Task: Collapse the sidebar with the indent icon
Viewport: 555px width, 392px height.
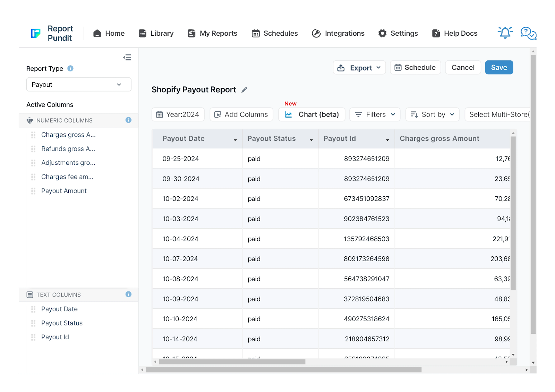Action: (x=127, y=57)
